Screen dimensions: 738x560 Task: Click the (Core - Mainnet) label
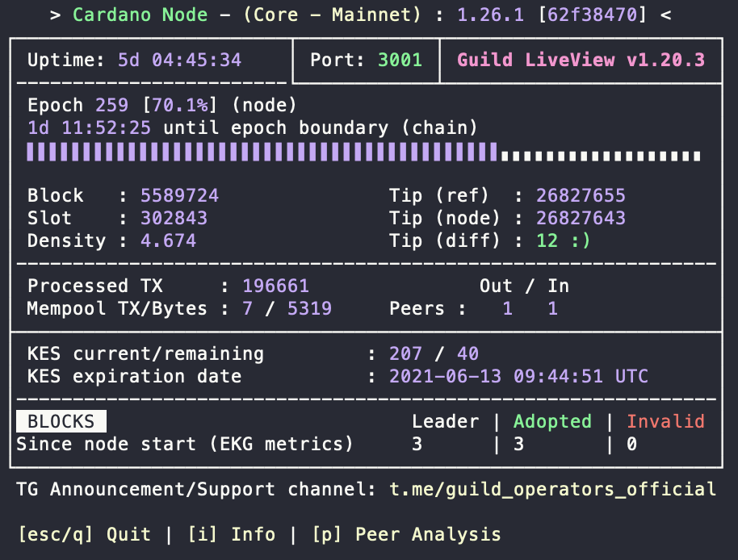click(x=332, y=15)
